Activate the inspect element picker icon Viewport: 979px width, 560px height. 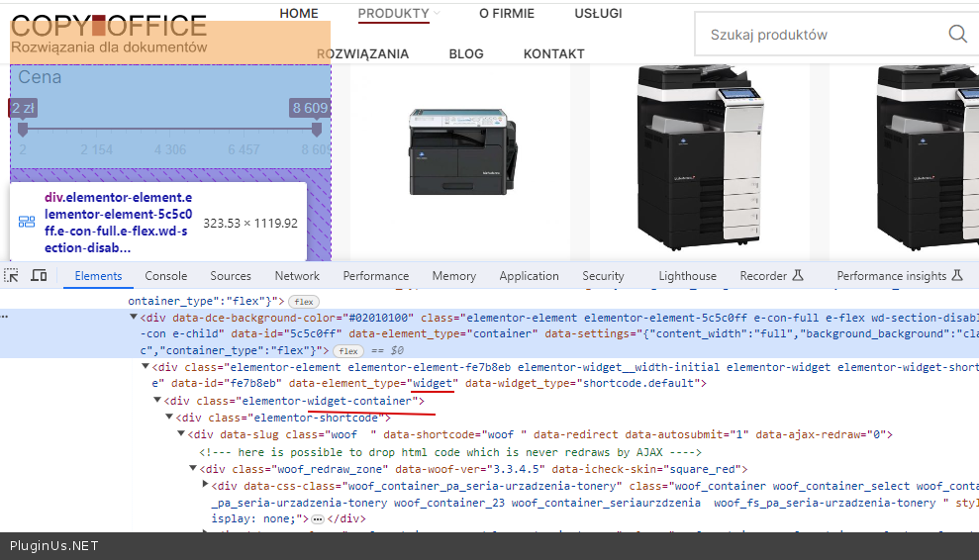click(x=12, y=276)
